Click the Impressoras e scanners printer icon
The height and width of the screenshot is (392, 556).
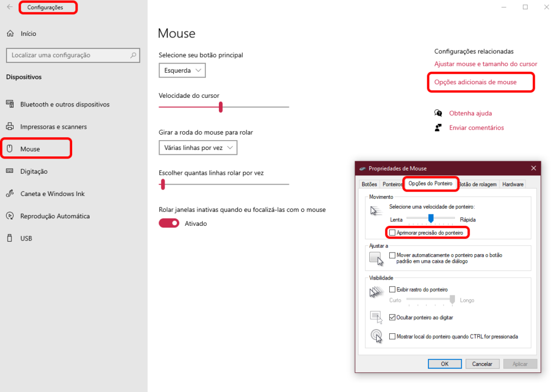coord(10,127)
